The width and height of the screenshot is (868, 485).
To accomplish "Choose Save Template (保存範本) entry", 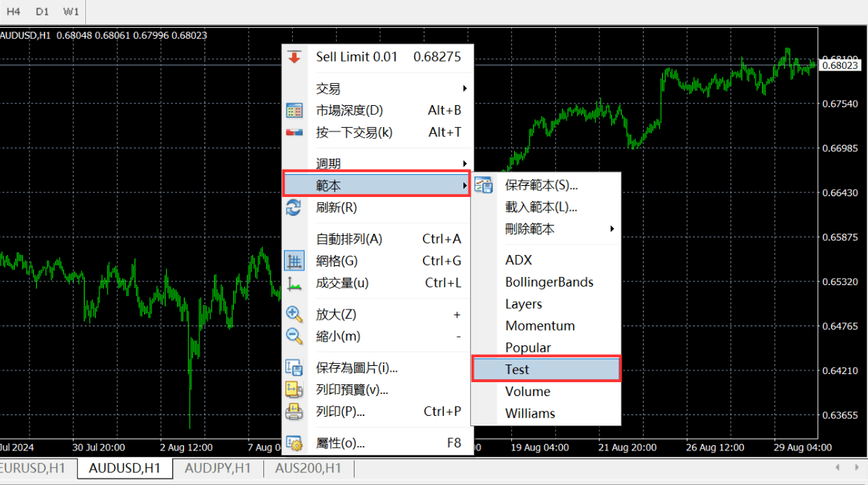I will click(x=541, y=185).
